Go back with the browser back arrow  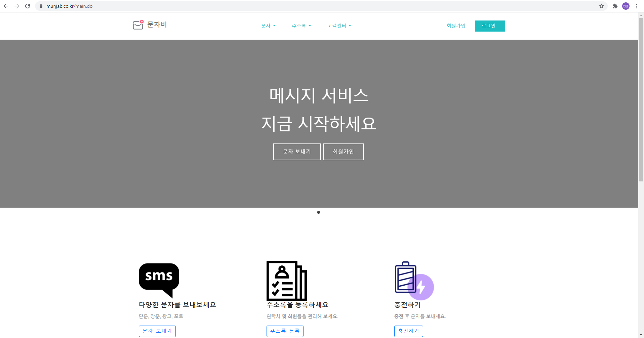[6, 6]
